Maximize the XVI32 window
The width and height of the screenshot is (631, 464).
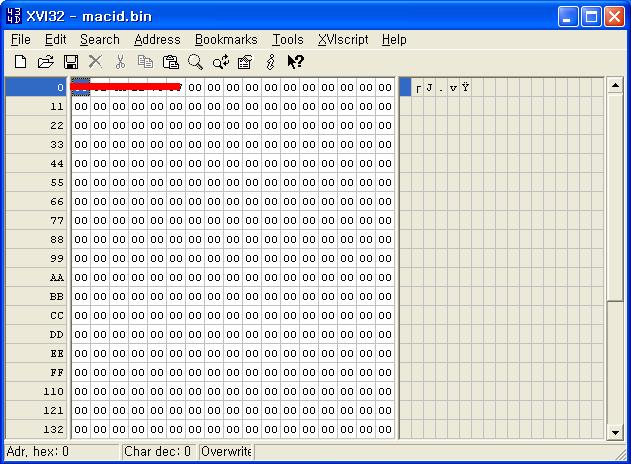click(x=591, y=16)
